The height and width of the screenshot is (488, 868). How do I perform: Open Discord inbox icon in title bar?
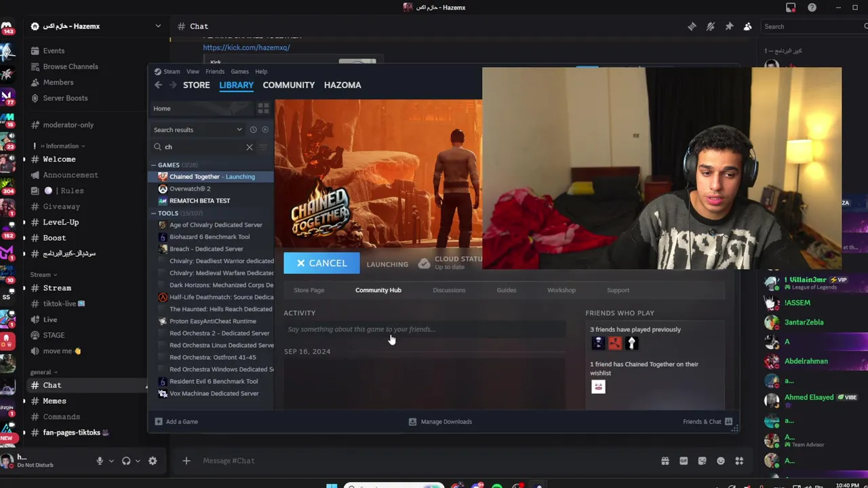pos(791,7)
